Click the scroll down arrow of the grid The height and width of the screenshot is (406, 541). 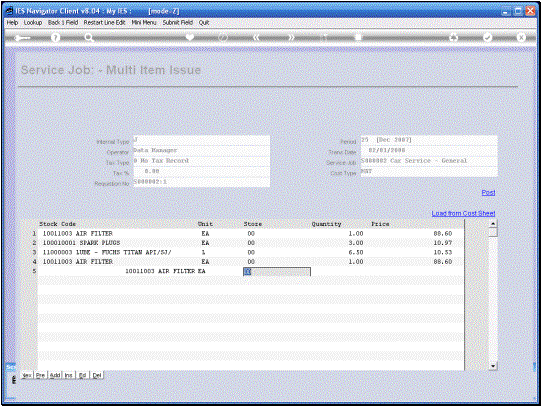(x=493, y=366)
